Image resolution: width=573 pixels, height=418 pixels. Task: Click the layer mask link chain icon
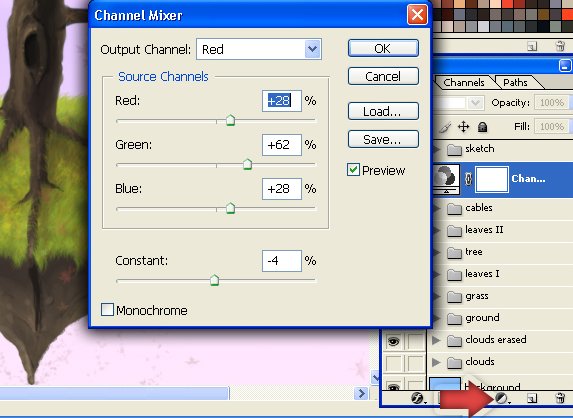coord(468,179)
